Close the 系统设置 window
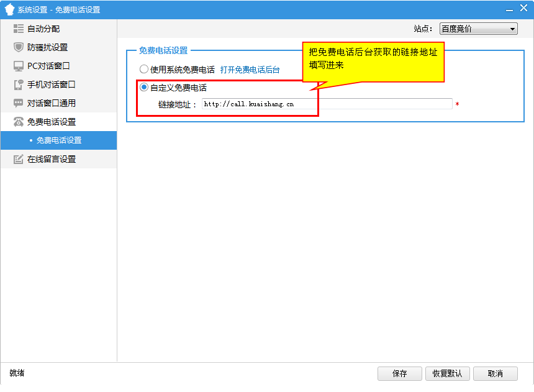This screenshot has width=534, height=392. tap(523, 9)
